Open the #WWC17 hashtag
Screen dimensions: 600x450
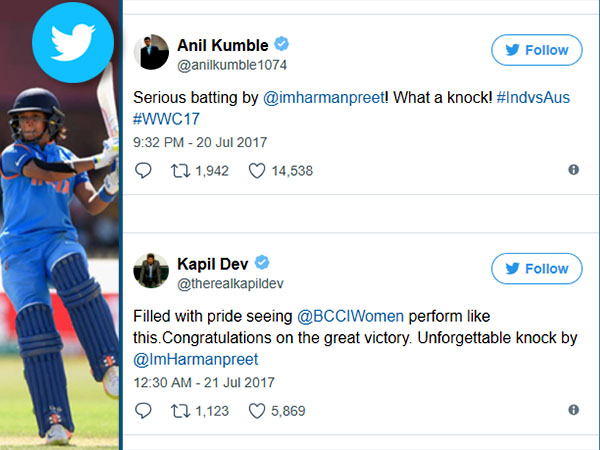[166, 119]
